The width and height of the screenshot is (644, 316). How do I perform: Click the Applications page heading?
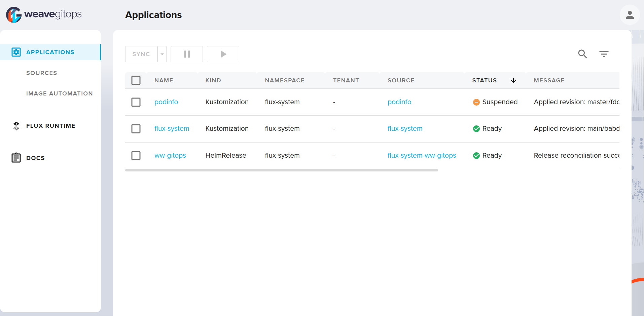[x=153, y=15]
